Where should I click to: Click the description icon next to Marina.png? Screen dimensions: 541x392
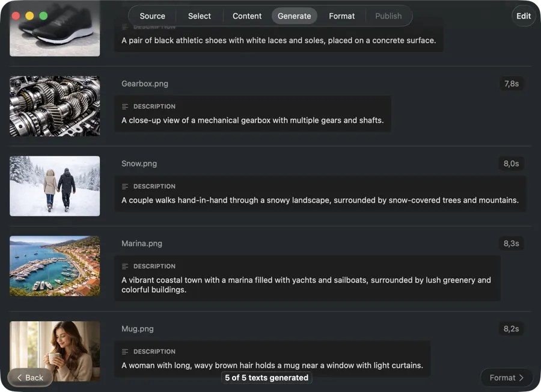[x=124, y=266]
